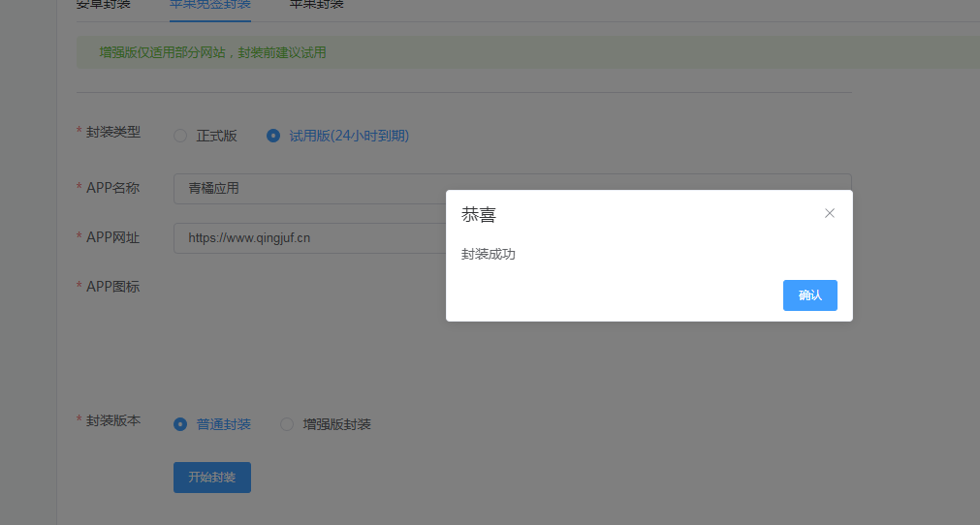Confirm the success dialog with 确认
Viewport: 980px width, 525px height.
pyautogui.click(x=810, y=295)
